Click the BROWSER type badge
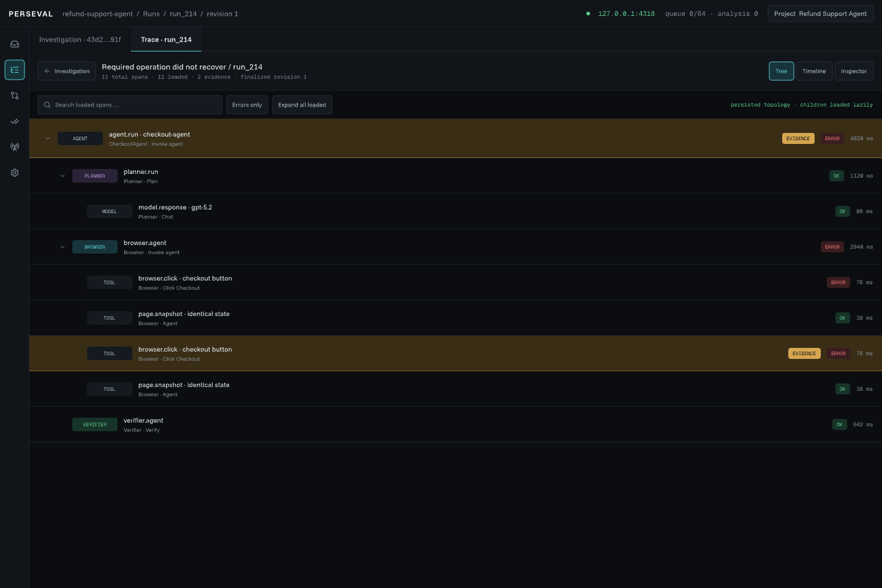 [95, 247]
